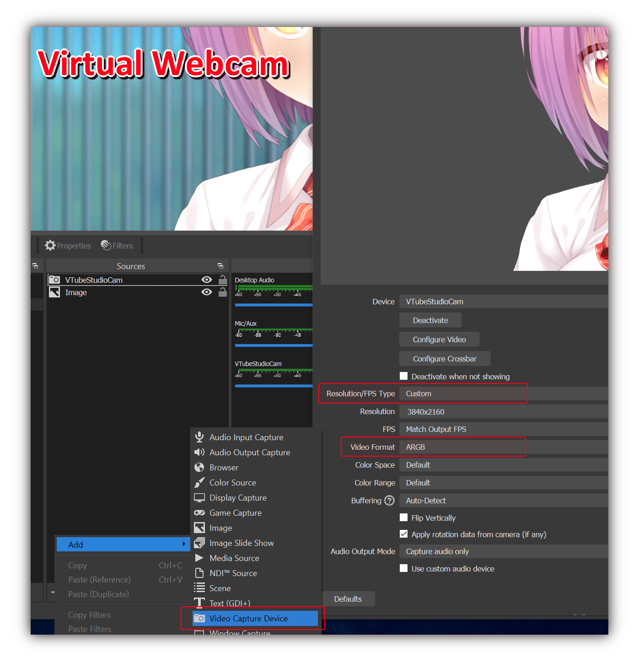Select Display Capture in the Add menu
This screenshot has width=644, height=663.
click(x=237, y=497)
